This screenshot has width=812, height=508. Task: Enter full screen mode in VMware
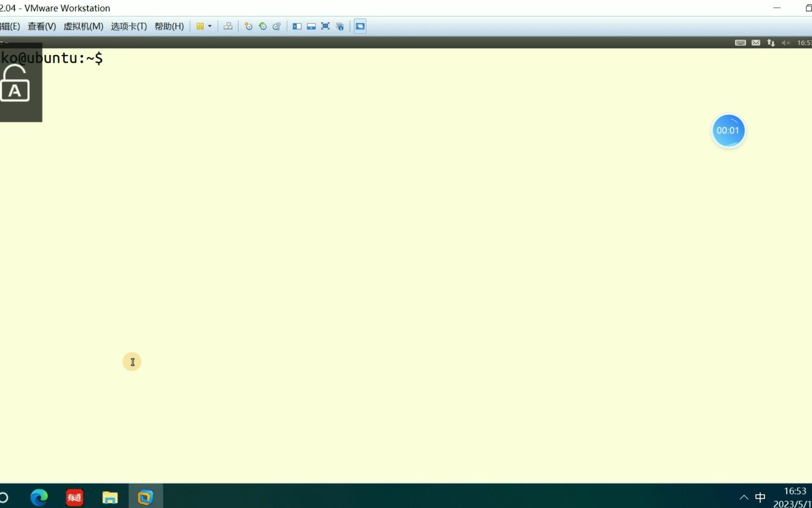click(x=325, y=26)
